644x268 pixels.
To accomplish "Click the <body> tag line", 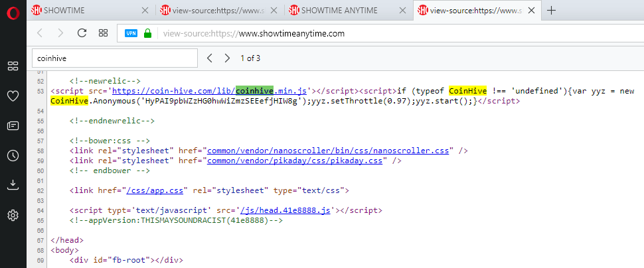I will (x=65, y=250).
